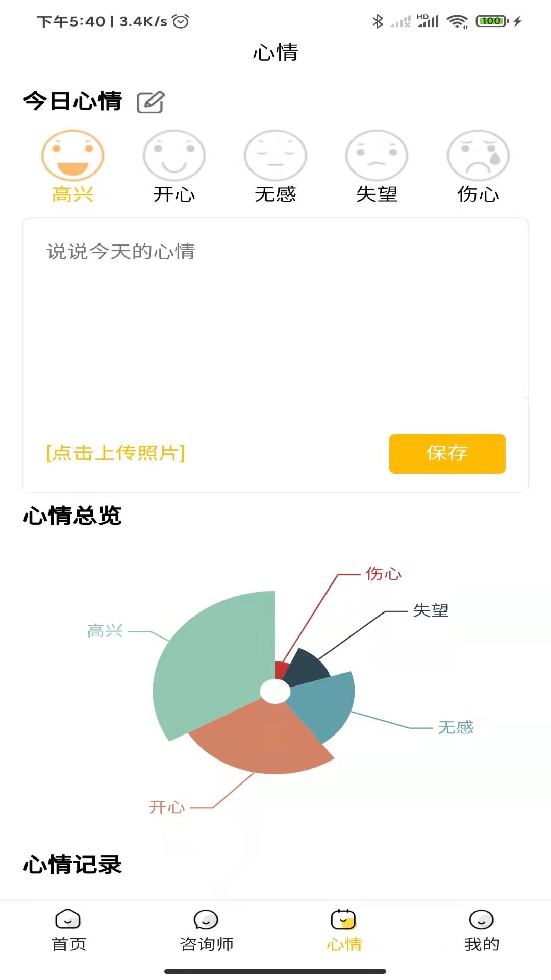Viewport: 551px width, 980px height.
Task: Select the 开心 smiling face icon
Action: 174,155
